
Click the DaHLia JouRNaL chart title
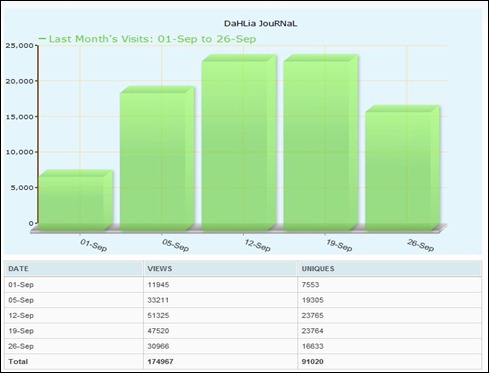pos(260,24)
